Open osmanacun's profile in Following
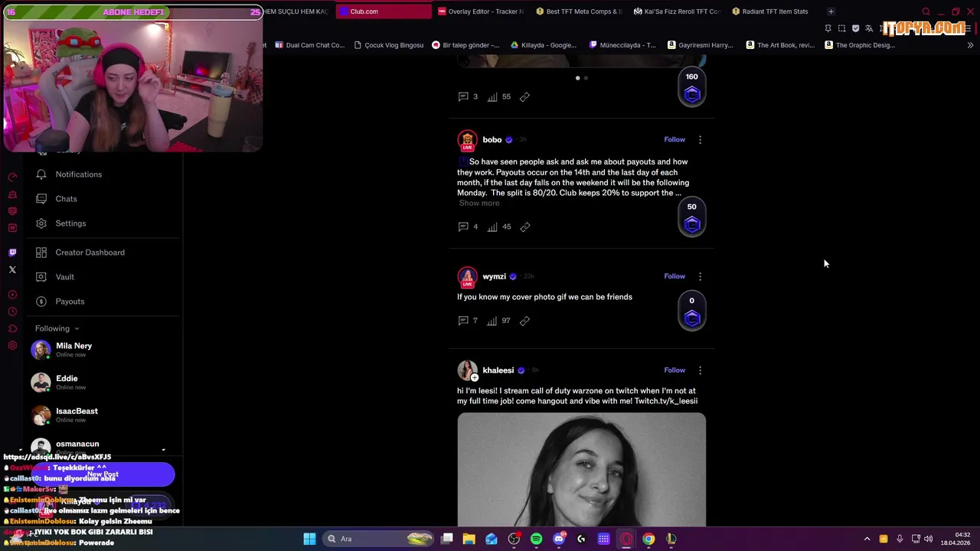The width and height of the screenshot is (980, 551). click(x=77, y=444)
